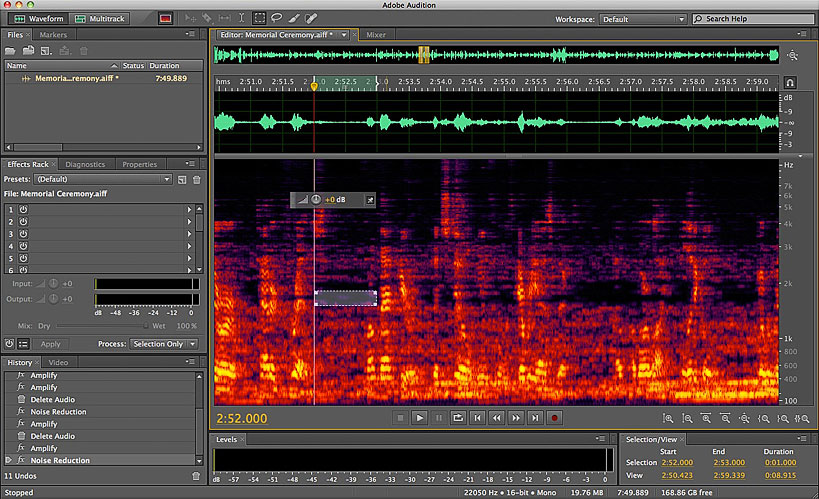This screenshot has width=819, height=499.
Task: Click the Input gain knob
Action: coord(53,284)
